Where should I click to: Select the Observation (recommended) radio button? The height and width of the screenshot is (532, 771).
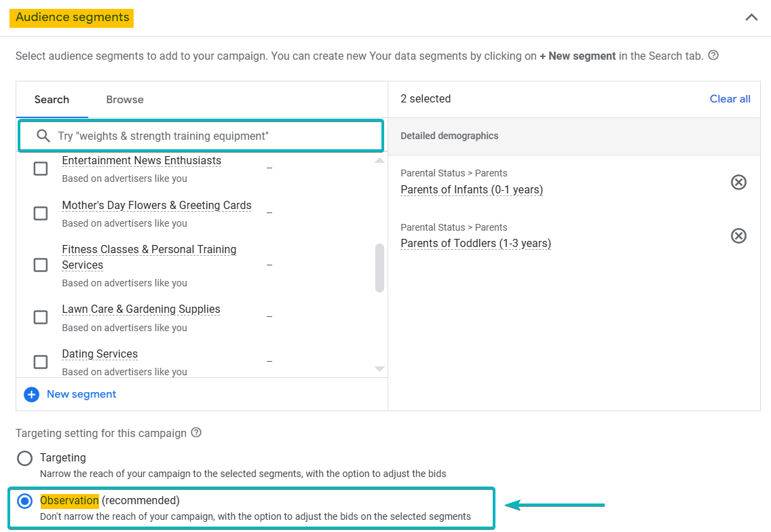24,501
